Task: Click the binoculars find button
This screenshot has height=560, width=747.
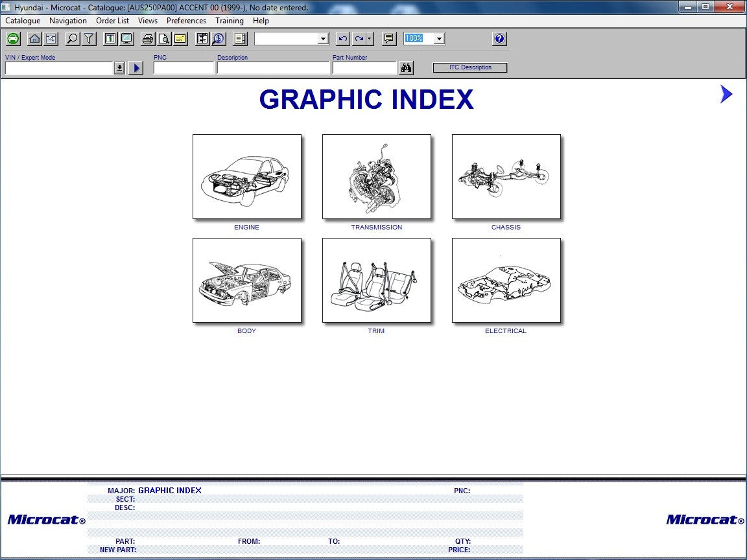Action: click(407, 68)
